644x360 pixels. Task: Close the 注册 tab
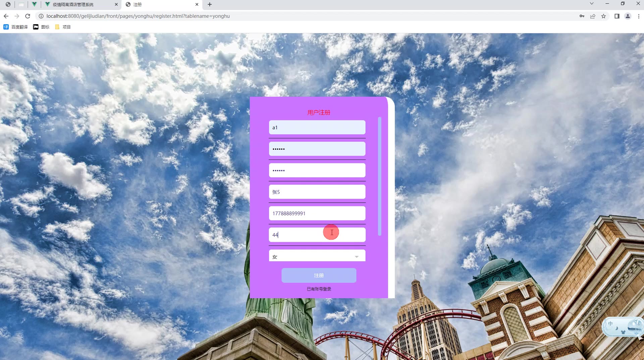197,4
